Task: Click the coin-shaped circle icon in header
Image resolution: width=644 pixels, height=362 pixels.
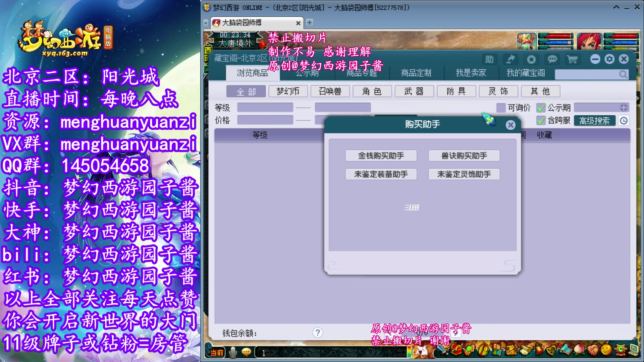Action: (x=531, y=59)
